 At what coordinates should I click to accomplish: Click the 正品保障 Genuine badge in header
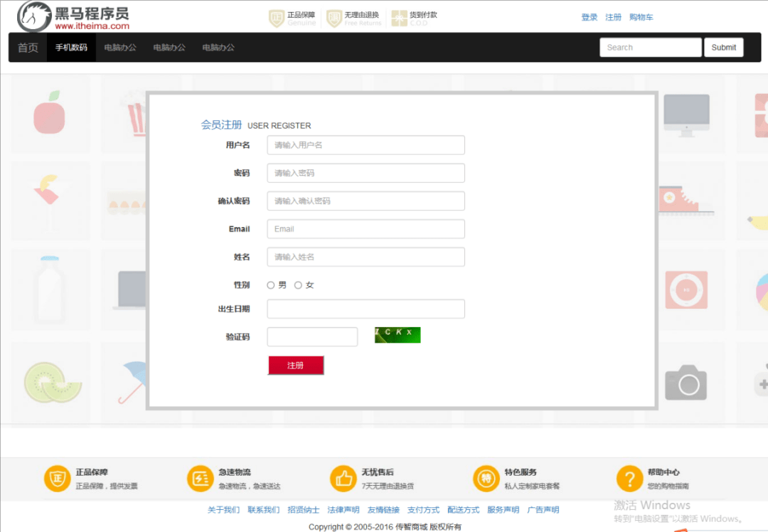pyautogui.click(x=292, y=17)
